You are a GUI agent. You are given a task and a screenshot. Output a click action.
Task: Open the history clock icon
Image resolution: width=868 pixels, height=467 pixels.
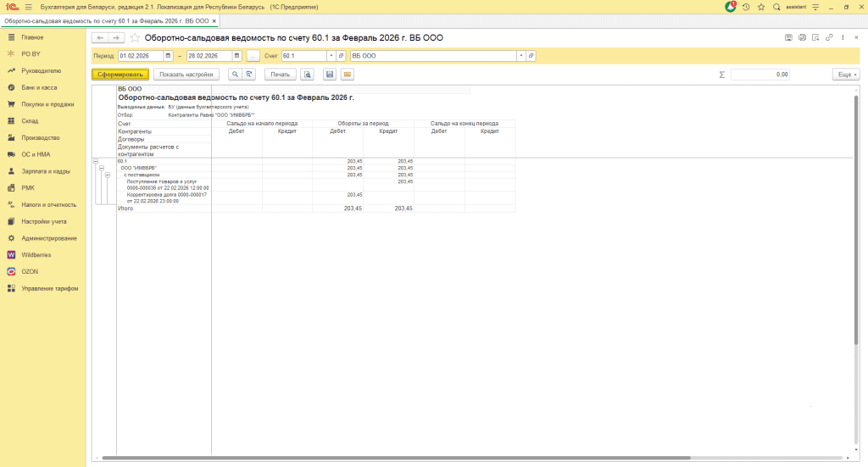[746, 7]
